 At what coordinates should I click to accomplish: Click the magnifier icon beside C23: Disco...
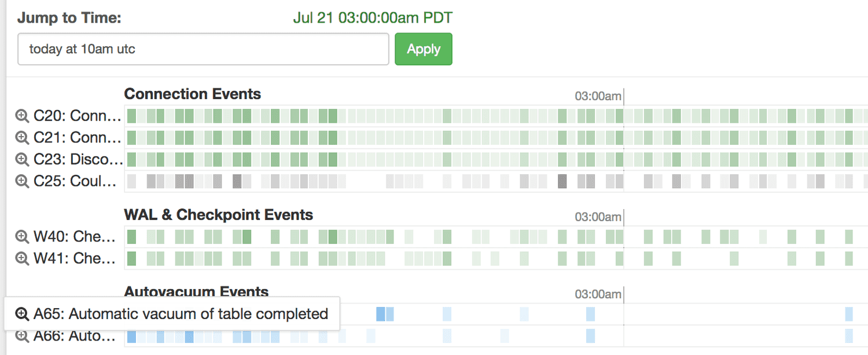click(x=21, y=159)
